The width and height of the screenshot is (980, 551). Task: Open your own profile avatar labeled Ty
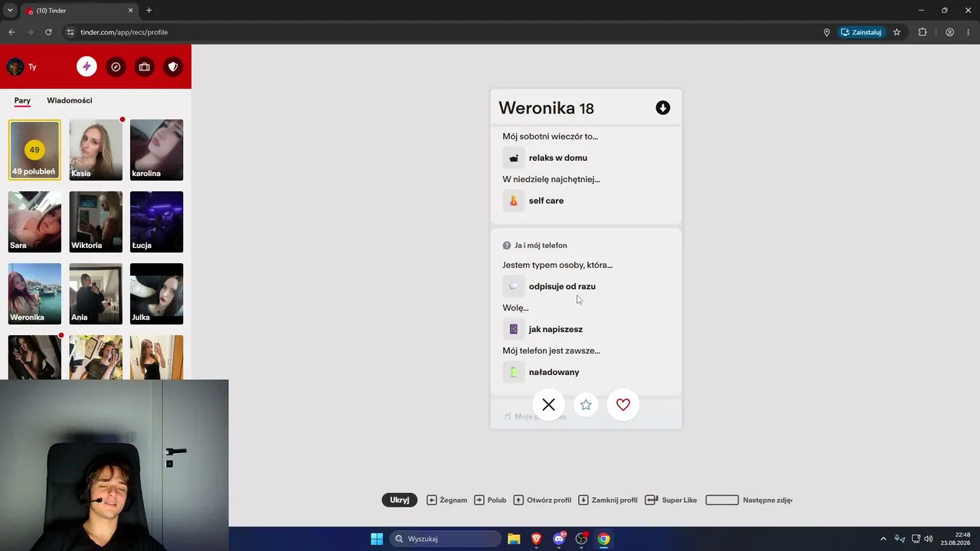coord(15,67)
